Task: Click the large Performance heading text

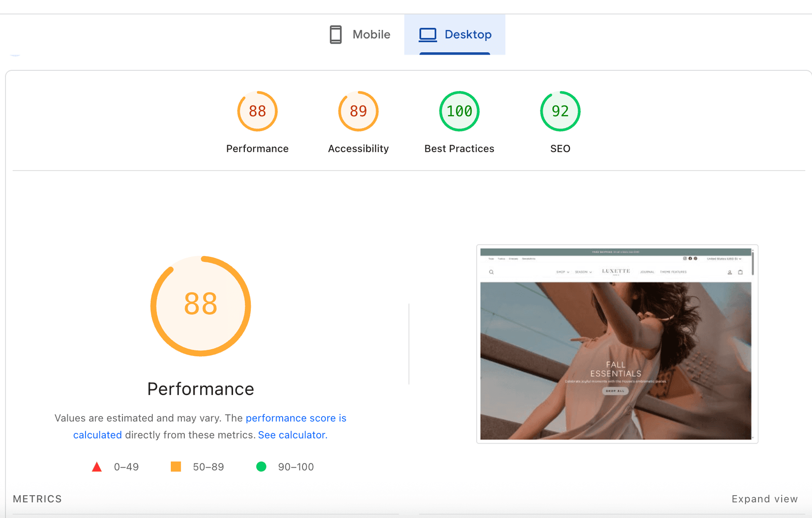Action: [x=201, y=389]
